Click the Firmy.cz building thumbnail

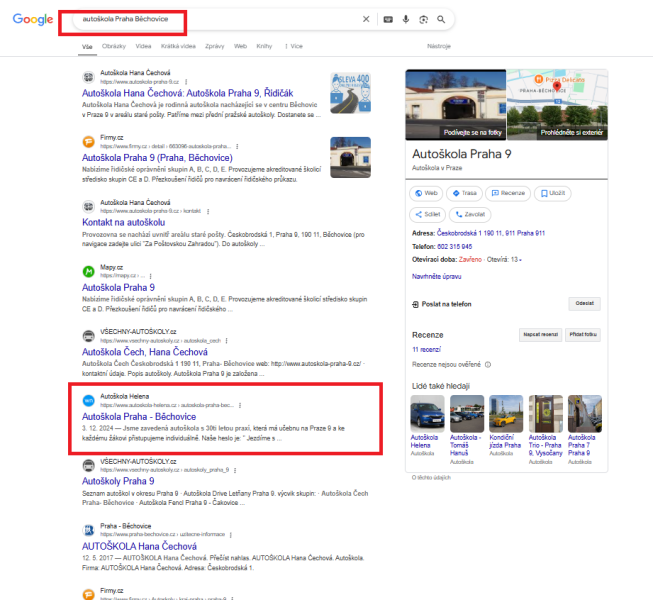click(x=351, y=157)
